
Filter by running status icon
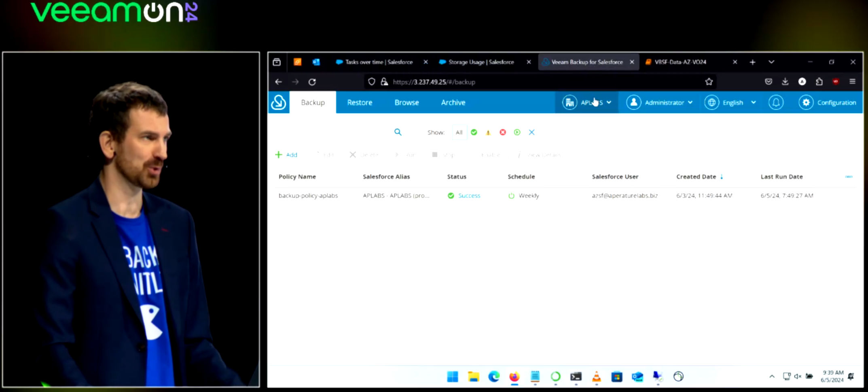pyautogui.click(x=517, y=132)
